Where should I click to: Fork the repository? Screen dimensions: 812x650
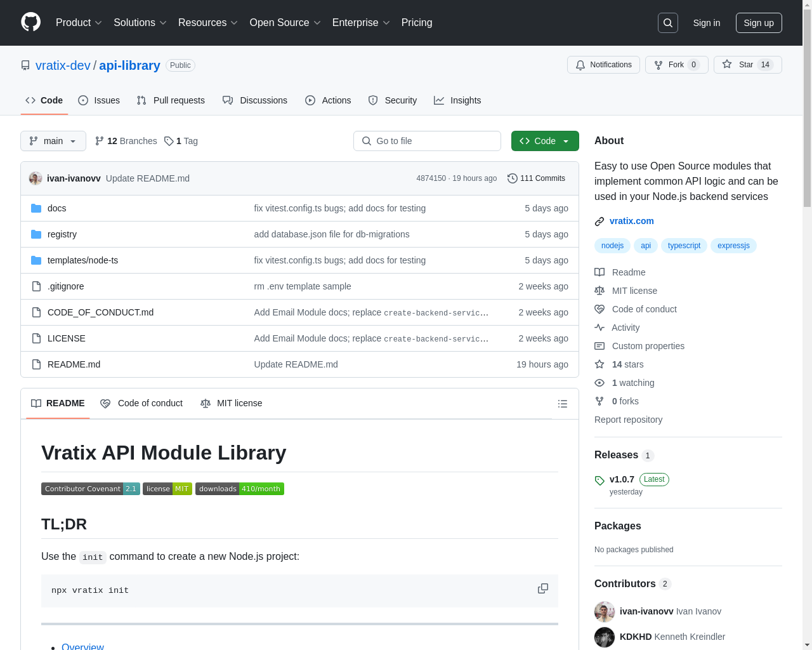(677, 65)
